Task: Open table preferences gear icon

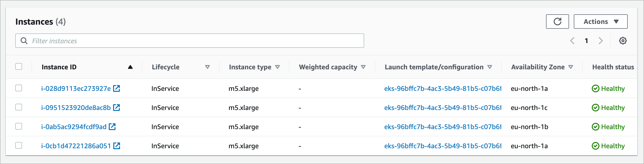Action: 623,41
